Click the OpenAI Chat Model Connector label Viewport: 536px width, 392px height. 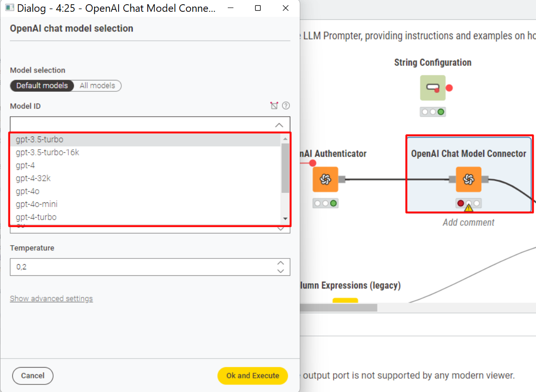468,154
